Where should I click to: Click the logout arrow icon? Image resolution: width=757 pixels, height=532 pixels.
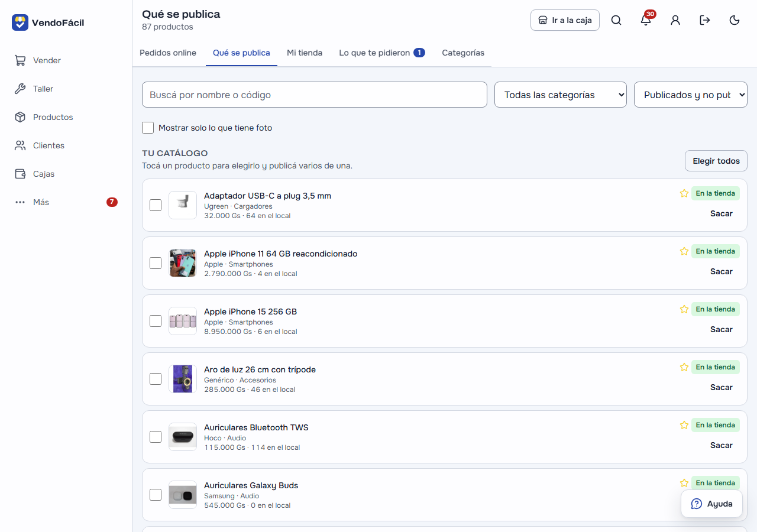pyautogui.click(x=705, y=20)
